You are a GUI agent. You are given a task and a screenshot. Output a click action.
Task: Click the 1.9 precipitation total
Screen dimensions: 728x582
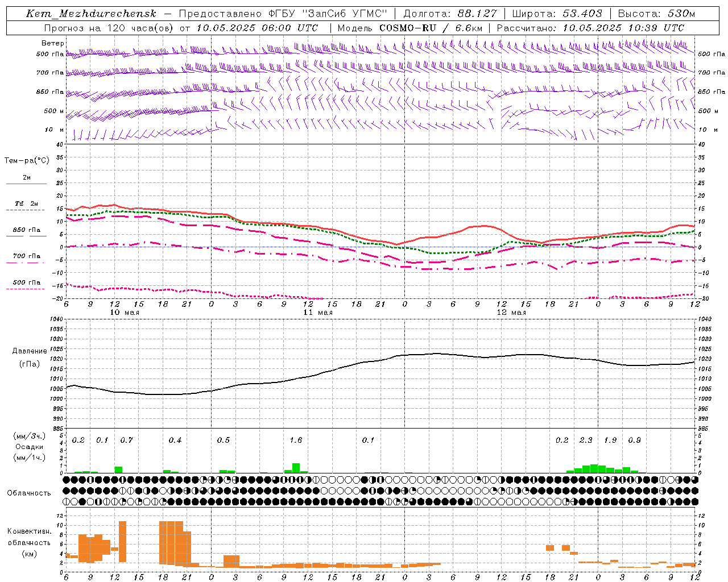coord(610,440)
